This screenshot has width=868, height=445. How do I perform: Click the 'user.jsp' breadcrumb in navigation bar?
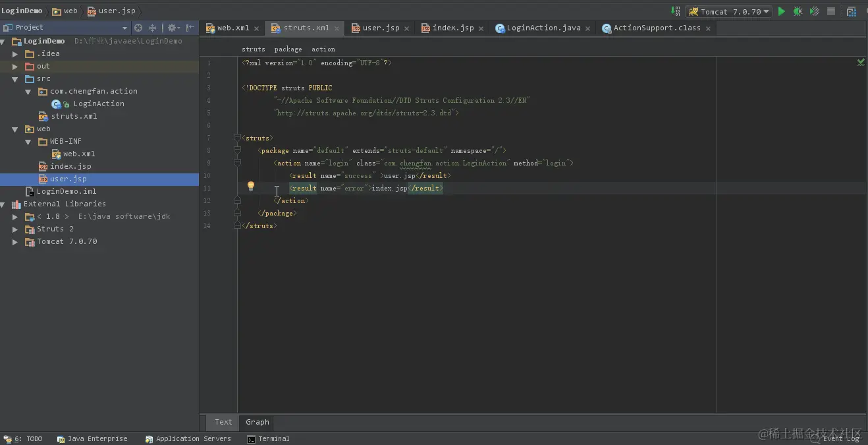(x=111, y=11)
